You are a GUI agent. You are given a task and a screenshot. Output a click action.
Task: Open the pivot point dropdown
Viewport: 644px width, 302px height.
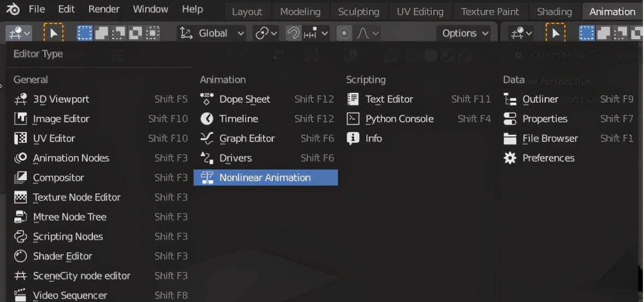[x=266, y=33]
